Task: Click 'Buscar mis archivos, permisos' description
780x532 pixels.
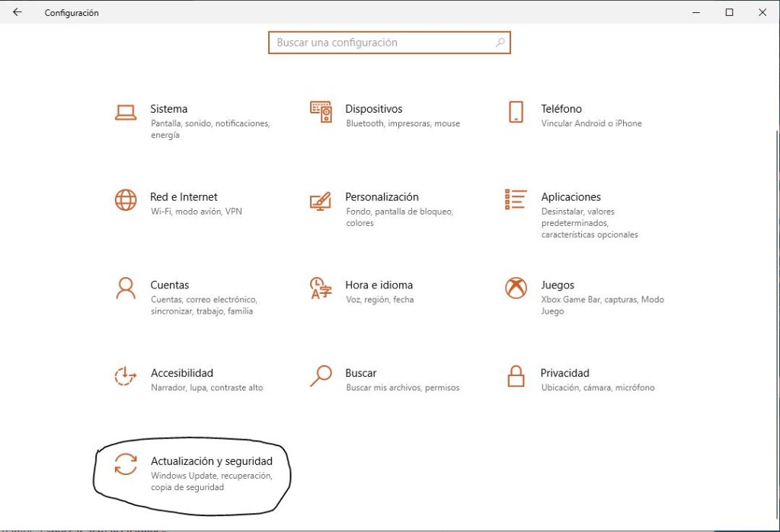Action: [402, 387]
